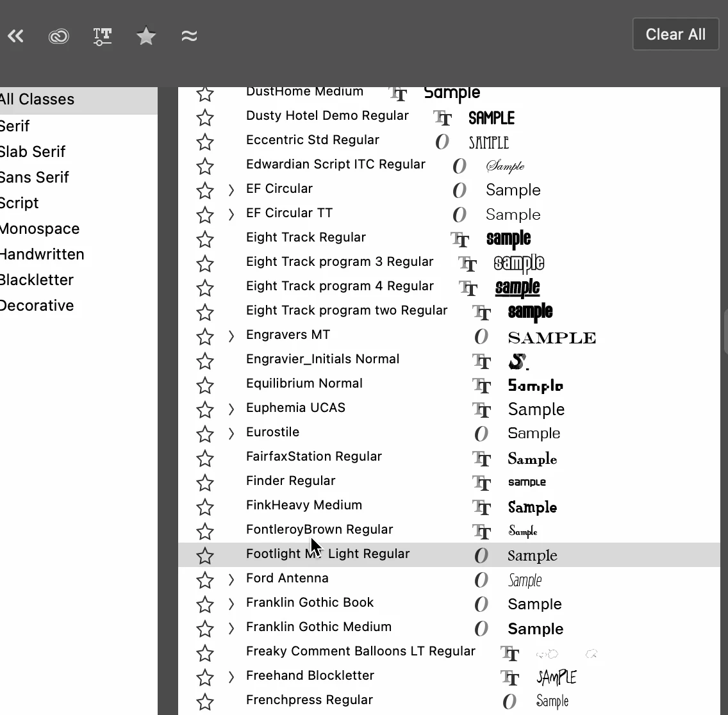The image size is (728, 715).
Task: Click the OpenType icon for Frenchpress Regular
Action: 509,702
